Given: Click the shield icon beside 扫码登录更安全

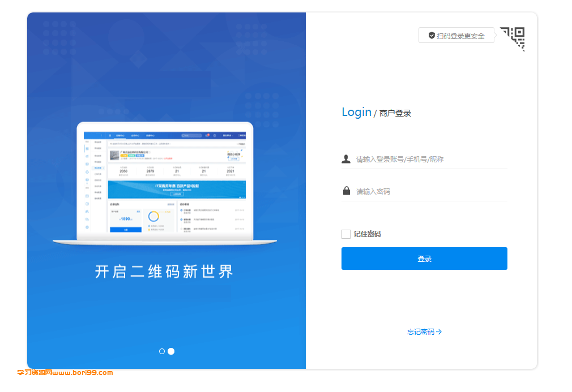Looking at the screenshot, I should click(432, 35).
